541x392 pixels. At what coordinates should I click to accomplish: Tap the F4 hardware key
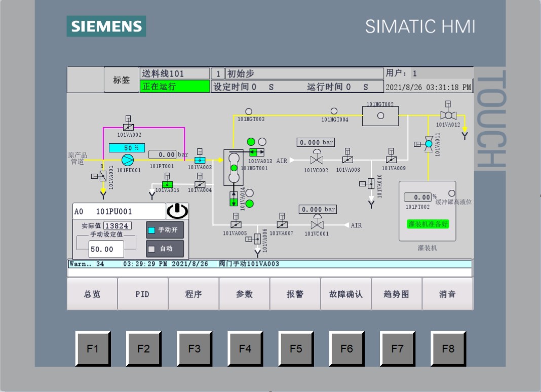(x=245, y=348)
